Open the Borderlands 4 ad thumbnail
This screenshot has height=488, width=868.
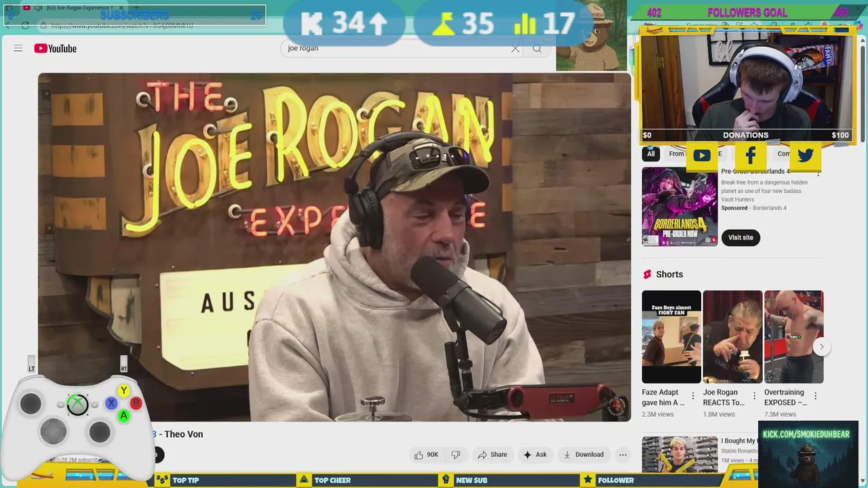click(x=679, y=207)
